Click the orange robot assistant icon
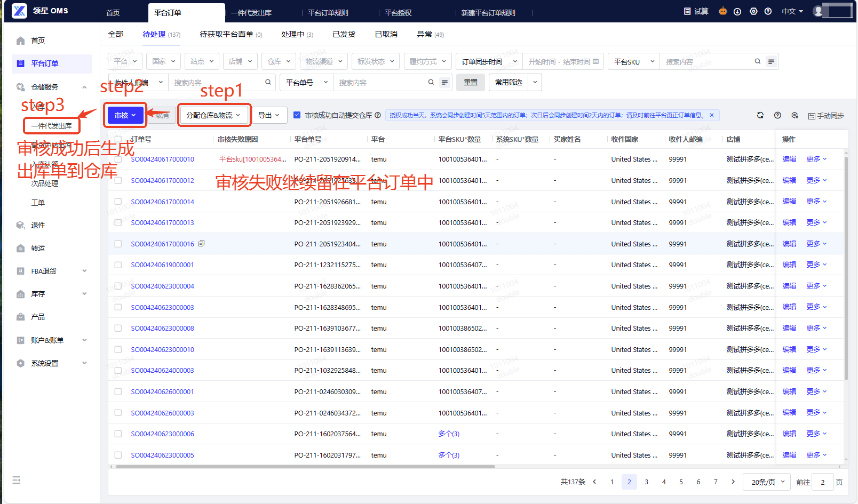 tap(722, 11)
